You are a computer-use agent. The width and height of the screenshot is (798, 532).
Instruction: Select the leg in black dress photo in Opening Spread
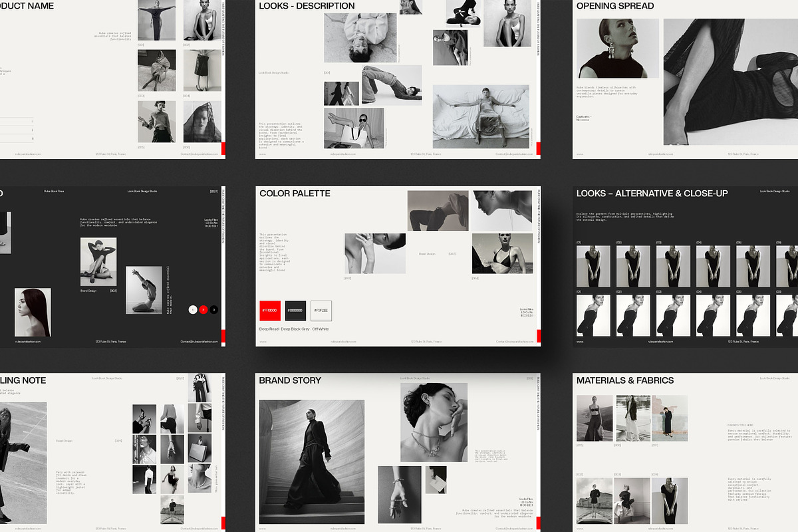pos(731,81)
